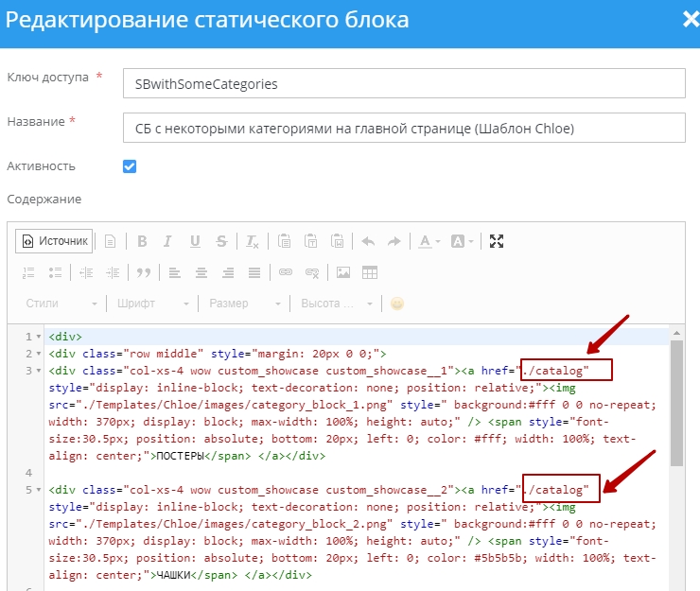Click the insert link icon
Image resolution: width=700 pixels, height=591 pixels.
[x=285, y=272]
